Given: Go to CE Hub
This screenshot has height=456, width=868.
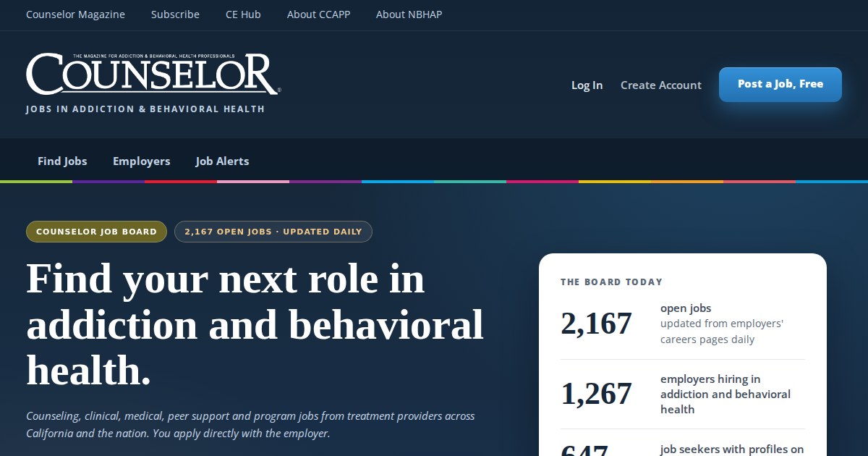Looking at the screenshot, I should (x=243, y=14).
